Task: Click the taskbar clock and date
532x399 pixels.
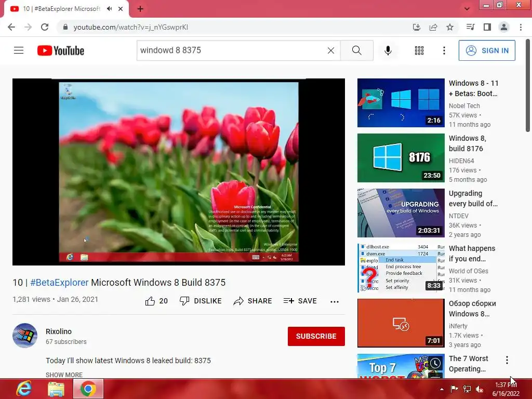Action: [506, 389]
